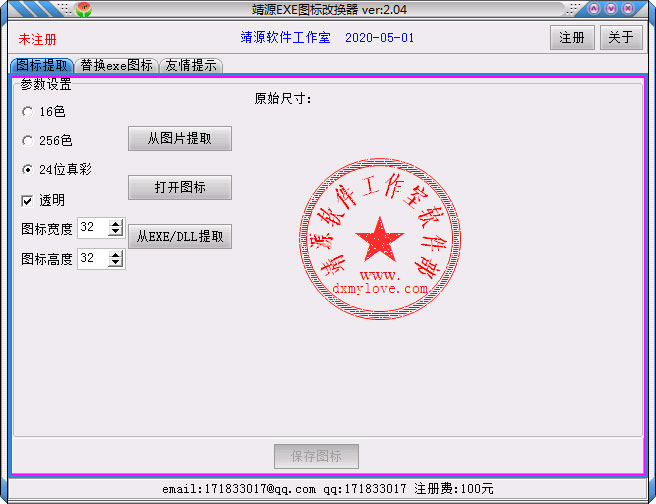The height and width of the screenshot is (504, 656).
Task: Increase 图标高度 with up arrow
Action: click(115, 255)
